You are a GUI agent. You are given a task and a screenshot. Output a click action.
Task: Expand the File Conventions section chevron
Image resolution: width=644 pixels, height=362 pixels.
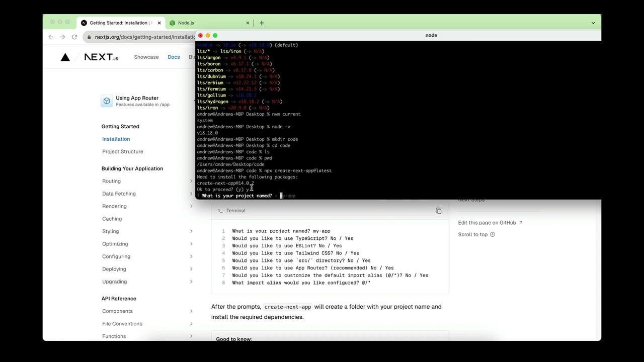coord(191,324)
